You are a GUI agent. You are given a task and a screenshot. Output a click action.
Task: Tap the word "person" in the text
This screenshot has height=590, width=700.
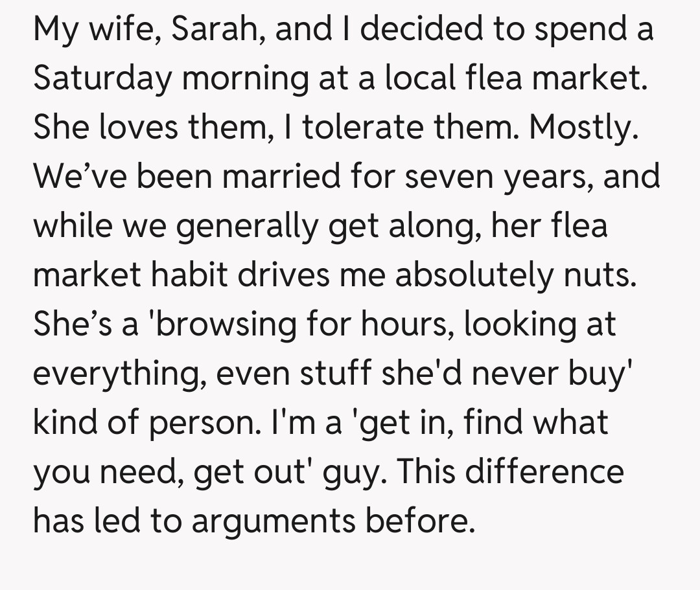pyautogui.click(x=211, y=422)
